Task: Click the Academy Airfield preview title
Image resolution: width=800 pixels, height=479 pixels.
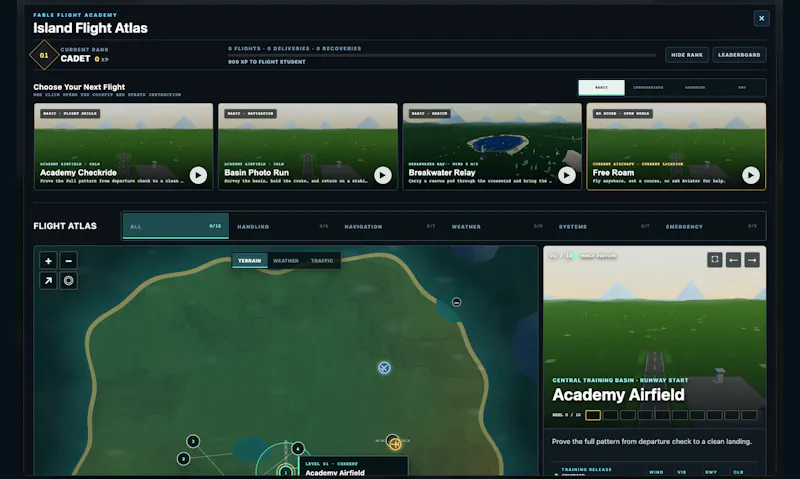Action: [x=618, y=395]
